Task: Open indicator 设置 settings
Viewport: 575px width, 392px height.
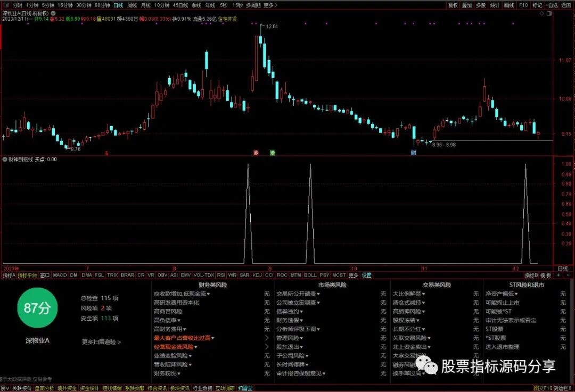Action: coord(366,275)
